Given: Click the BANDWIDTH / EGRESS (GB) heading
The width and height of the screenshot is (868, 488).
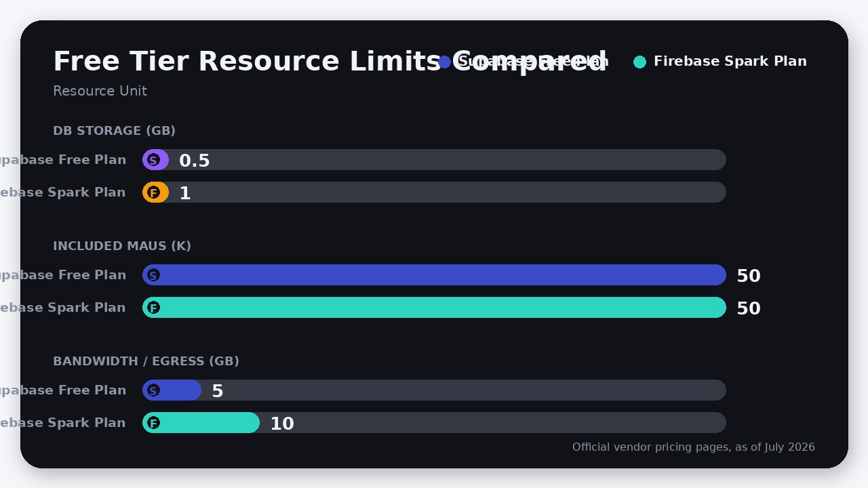Looking at the screenshot, I should [x=146, y=361].
